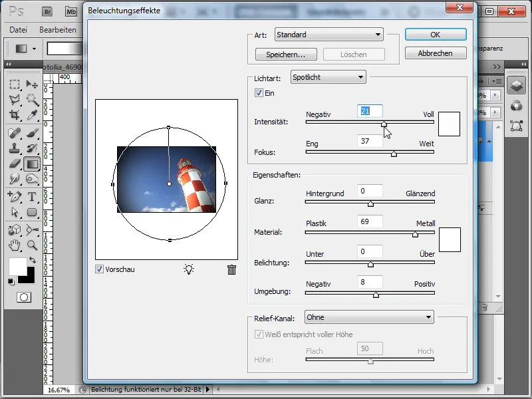Select the Sponge tool
The height and width of the screenshot is (399, 532).
pos(32,179)
